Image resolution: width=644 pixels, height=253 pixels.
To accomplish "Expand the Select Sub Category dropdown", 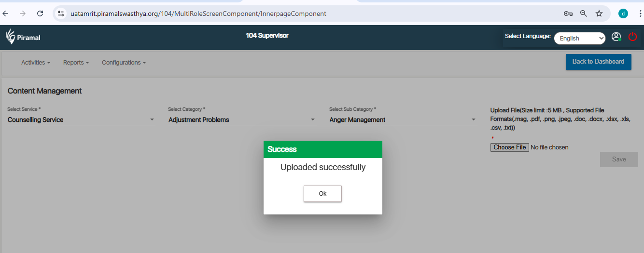I will click(x=403, y=120).
